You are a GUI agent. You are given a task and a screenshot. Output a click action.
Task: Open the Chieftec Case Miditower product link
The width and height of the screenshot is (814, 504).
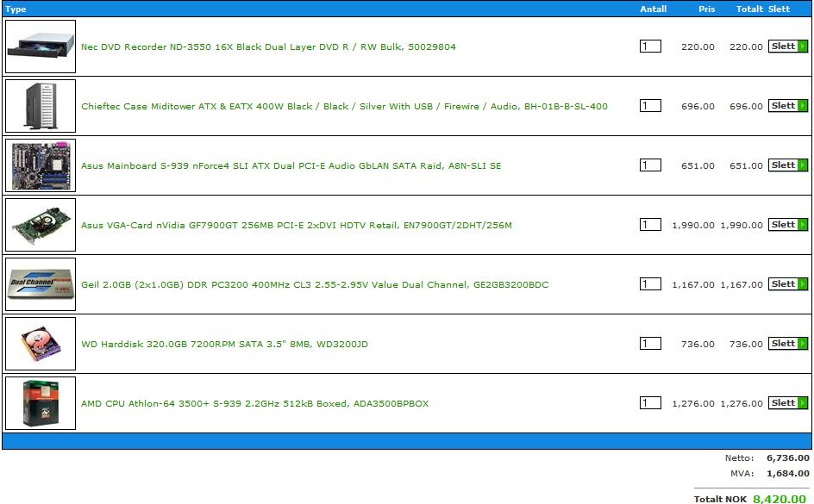[344, 106]
